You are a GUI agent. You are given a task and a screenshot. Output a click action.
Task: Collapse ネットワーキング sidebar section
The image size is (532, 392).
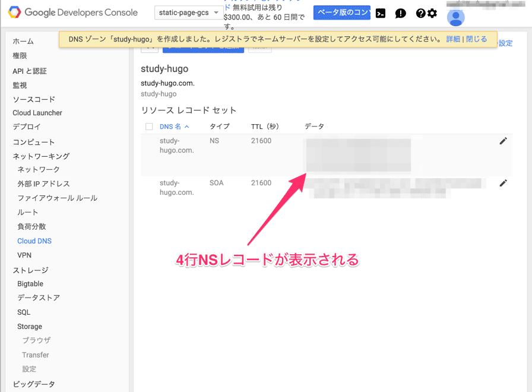coord(41,156)
